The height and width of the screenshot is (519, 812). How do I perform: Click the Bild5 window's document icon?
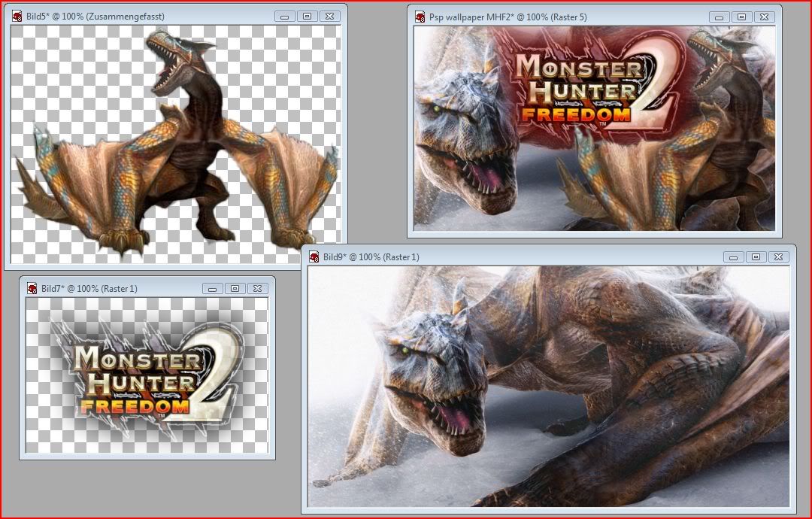pos(17,16)
